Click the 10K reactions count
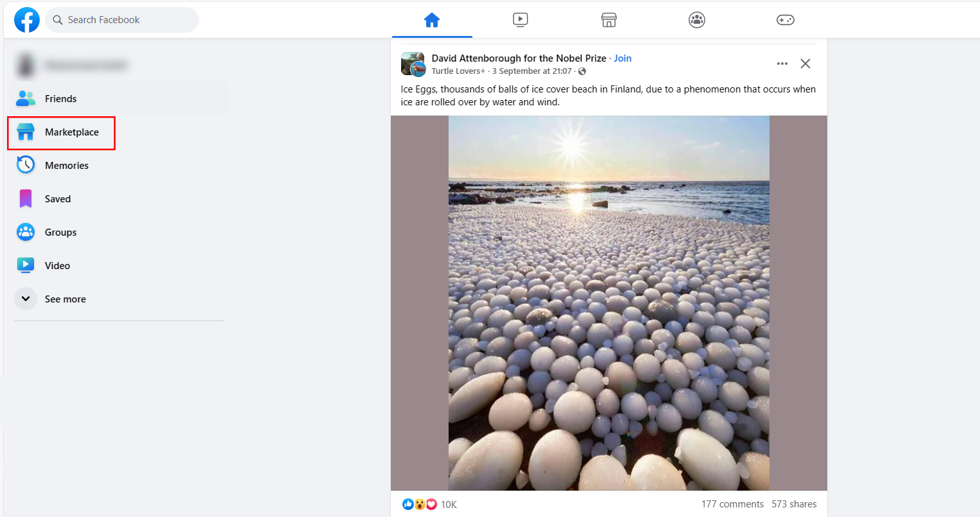This screenshot has width=980, height=517. (449, 504)
